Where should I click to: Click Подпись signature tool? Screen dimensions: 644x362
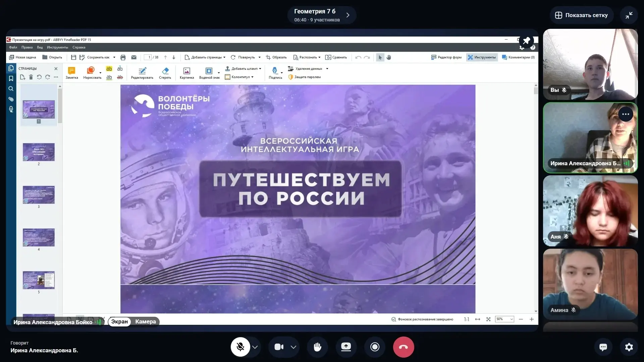(x=275, y=73)
